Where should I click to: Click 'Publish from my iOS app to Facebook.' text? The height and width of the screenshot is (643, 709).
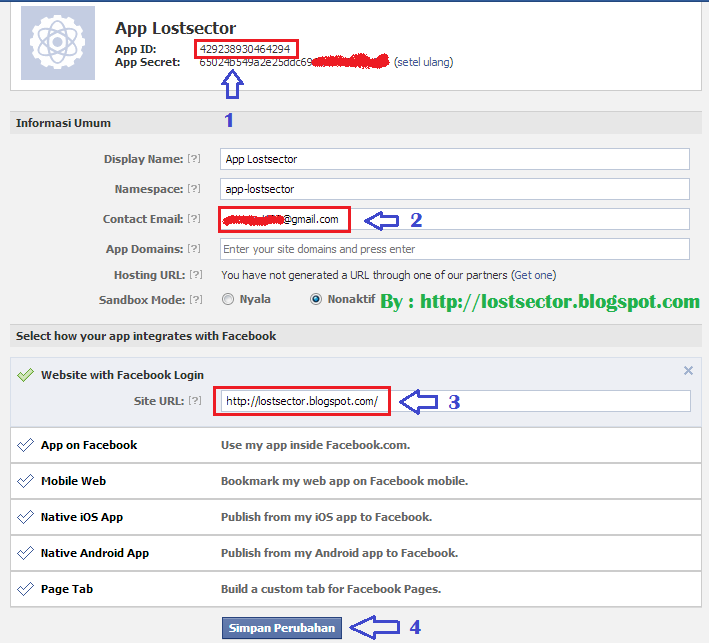[326, 517]
